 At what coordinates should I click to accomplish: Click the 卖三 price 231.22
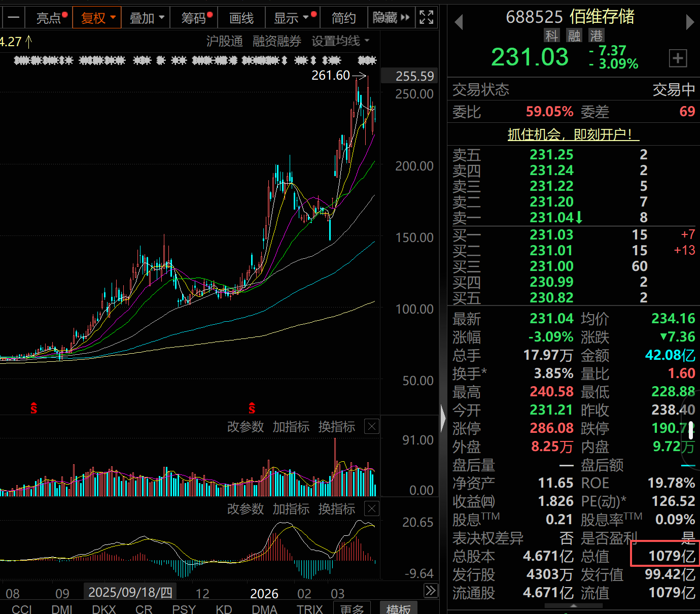(551, 186)
